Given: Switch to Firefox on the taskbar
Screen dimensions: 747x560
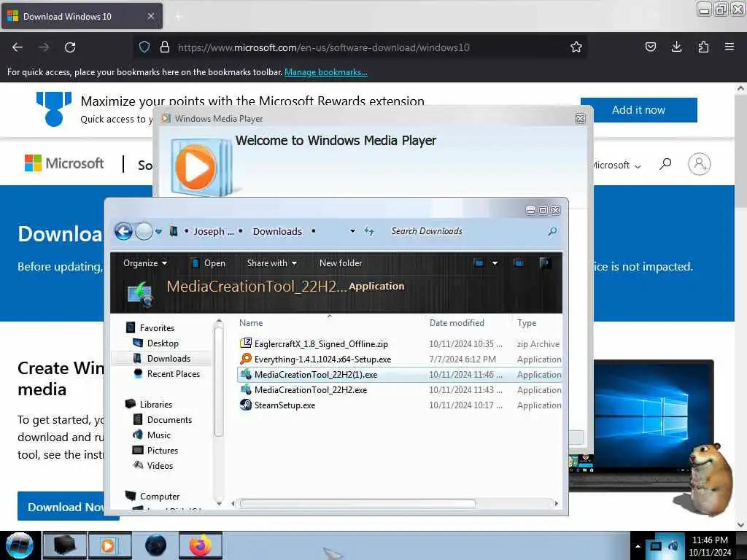Looking at the screenshot, I should click(x=201, y=545).
